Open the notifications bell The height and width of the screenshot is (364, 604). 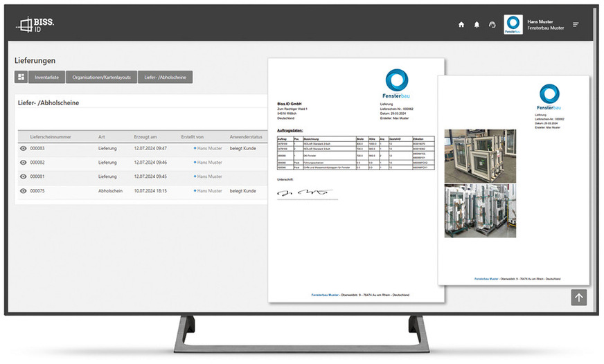(x=477, y=25)
